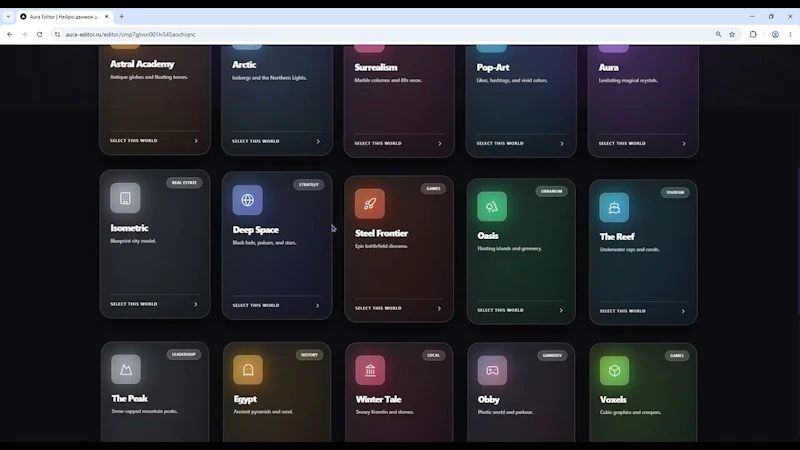Viewport: 800px width, 450px height.
Task: Click the Tourism tag on The Reef
Action: tap(675, 192)
